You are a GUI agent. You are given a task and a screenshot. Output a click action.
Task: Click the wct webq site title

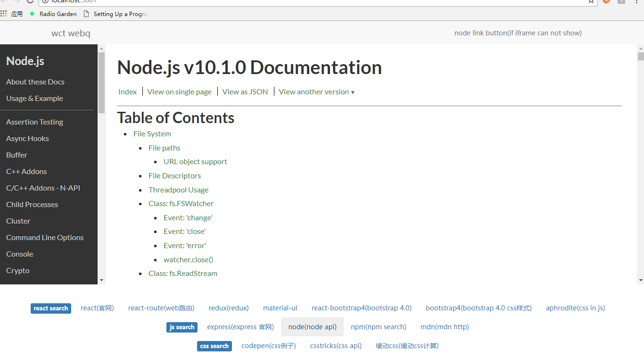(x=71, y=33)
